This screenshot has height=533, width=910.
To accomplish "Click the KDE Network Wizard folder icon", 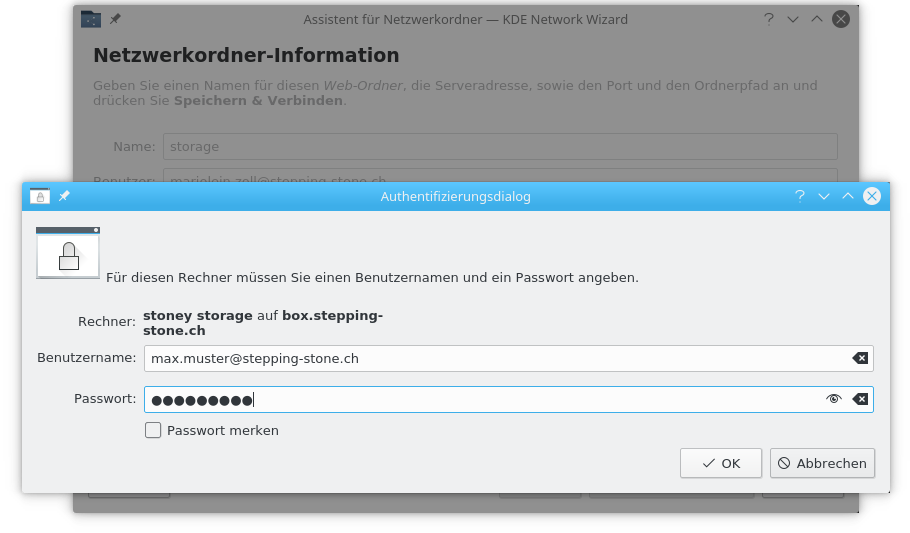I will pos(91,19).
